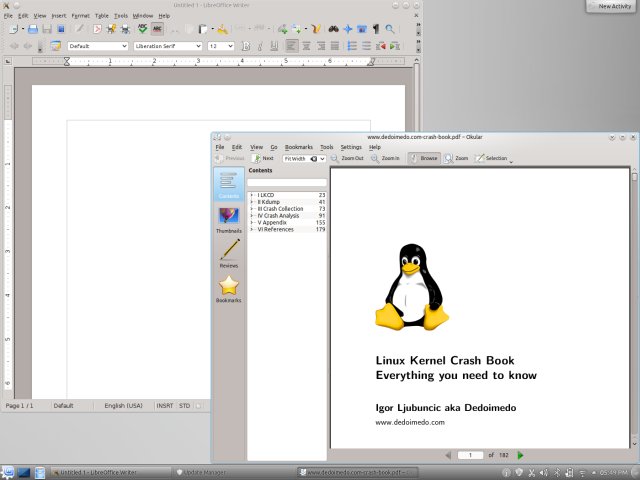Open the Format menu in Writer
The height and width of the screenshot is (480, 640).
pyautogui.click(x=80, y=16)
